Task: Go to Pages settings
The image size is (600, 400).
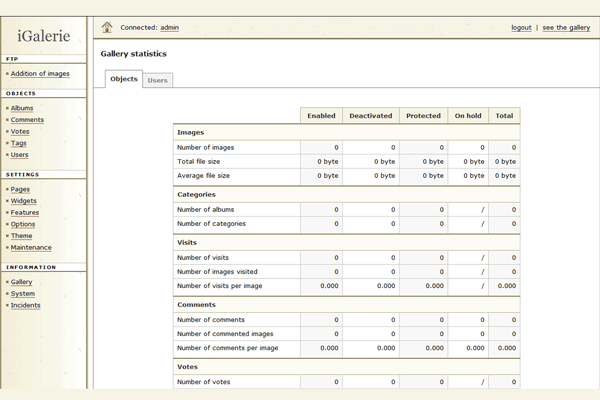Action: (20, 189)
